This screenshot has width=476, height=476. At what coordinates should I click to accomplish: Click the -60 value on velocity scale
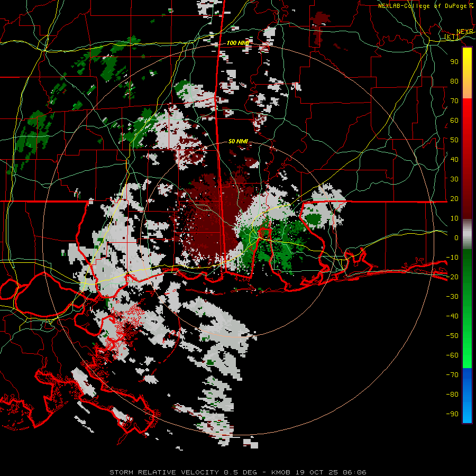pos(452,355)
